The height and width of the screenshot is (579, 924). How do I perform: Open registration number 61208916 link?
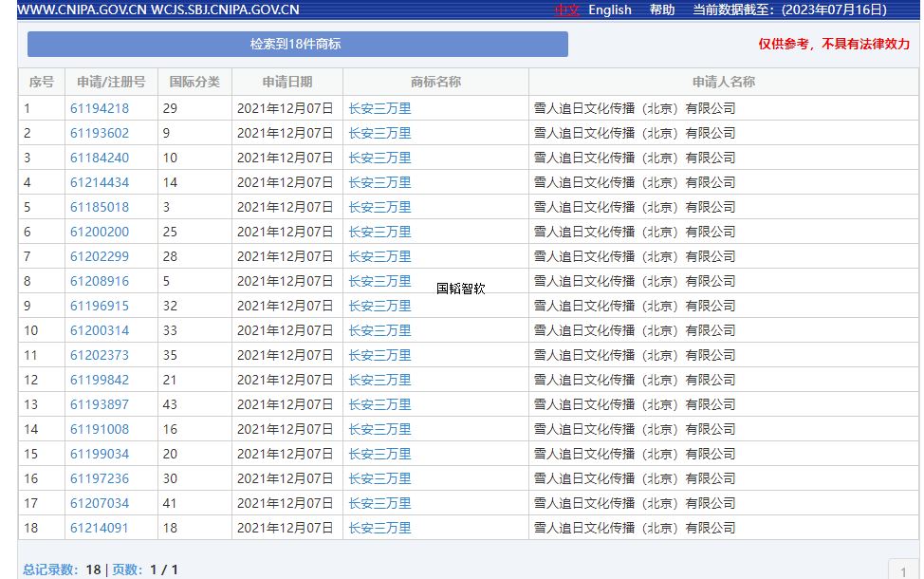[99, 281]
